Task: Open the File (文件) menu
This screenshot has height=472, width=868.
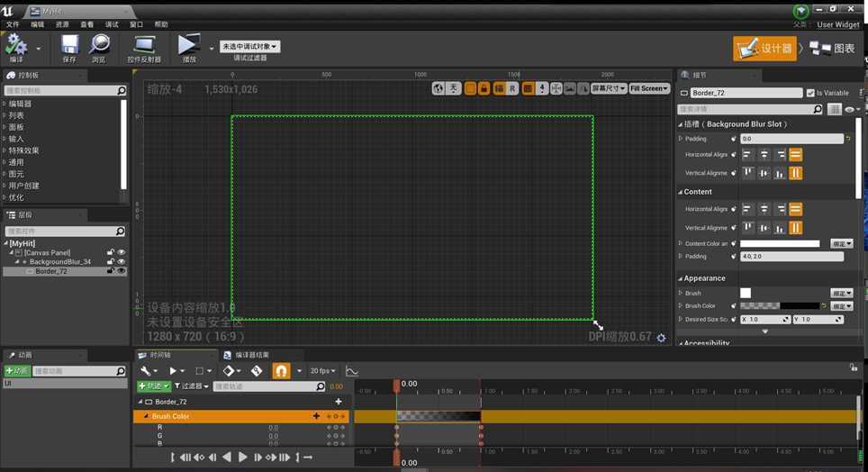Action: (13, 24)
